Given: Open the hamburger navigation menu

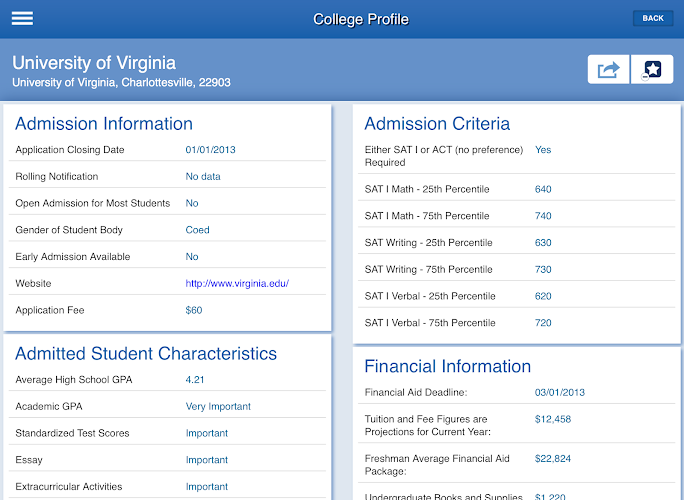Looking at the screenshot, I should coord(22,19).
